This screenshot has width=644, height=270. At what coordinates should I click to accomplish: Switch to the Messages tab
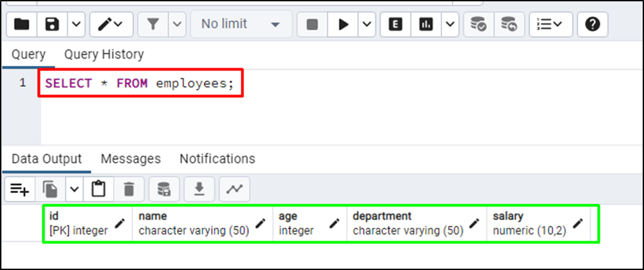130,159
